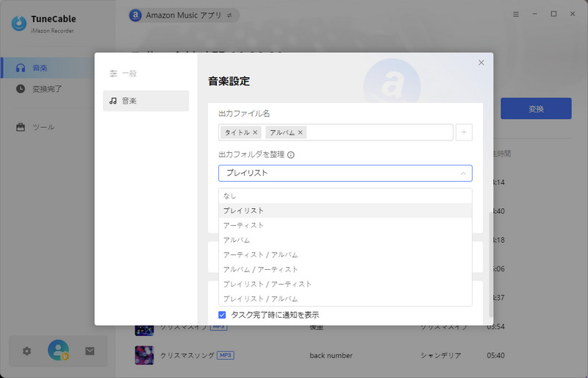Image resolution: width=588 pixels, height=378 pixels.
Task: Select the アルバム / アーティスト option
Action: 345,269
